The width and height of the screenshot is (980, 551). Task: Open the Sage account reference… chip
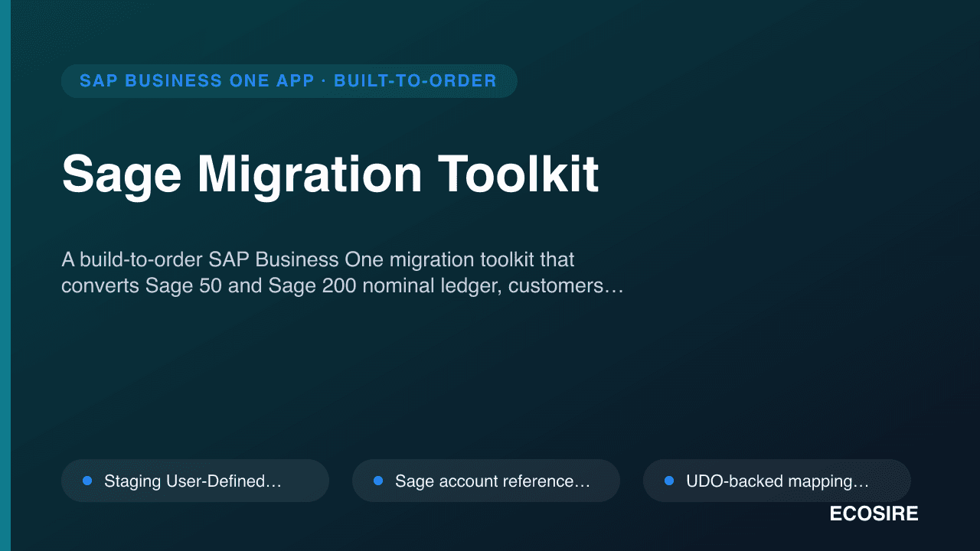coord(486,481)
